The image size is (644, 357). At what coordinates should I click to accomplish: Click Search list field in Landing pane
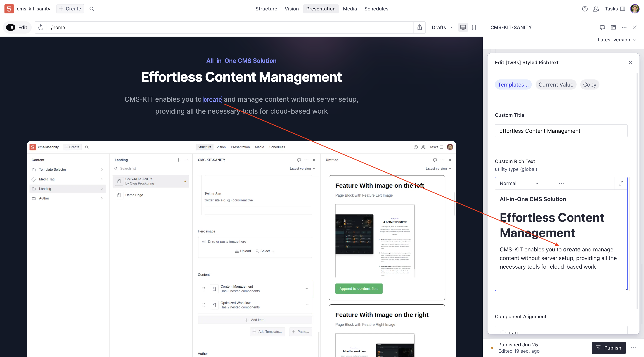[x=151, y=168]
